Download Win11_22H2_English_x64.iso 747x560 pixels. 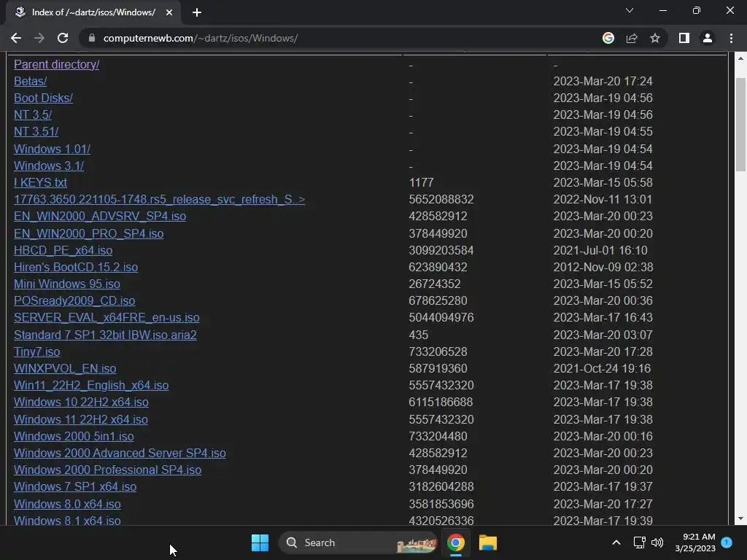pyautogui.click(x=91, y=385)
